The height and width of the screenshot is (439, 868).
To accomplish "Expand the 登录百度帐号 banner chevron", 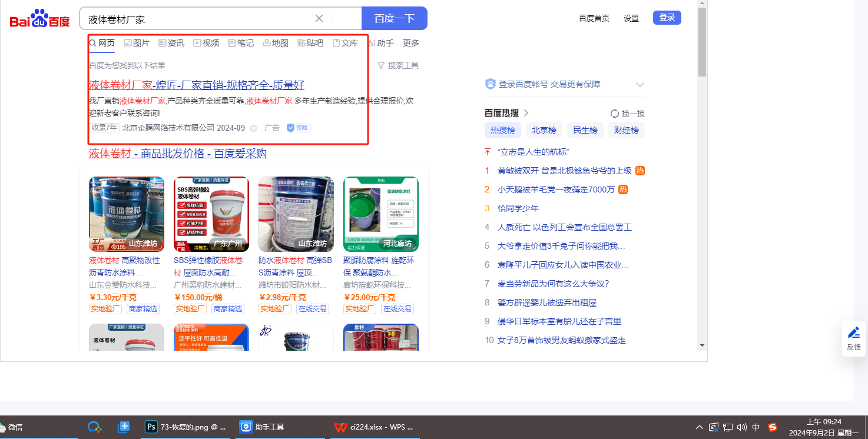I will pos(640,85).
